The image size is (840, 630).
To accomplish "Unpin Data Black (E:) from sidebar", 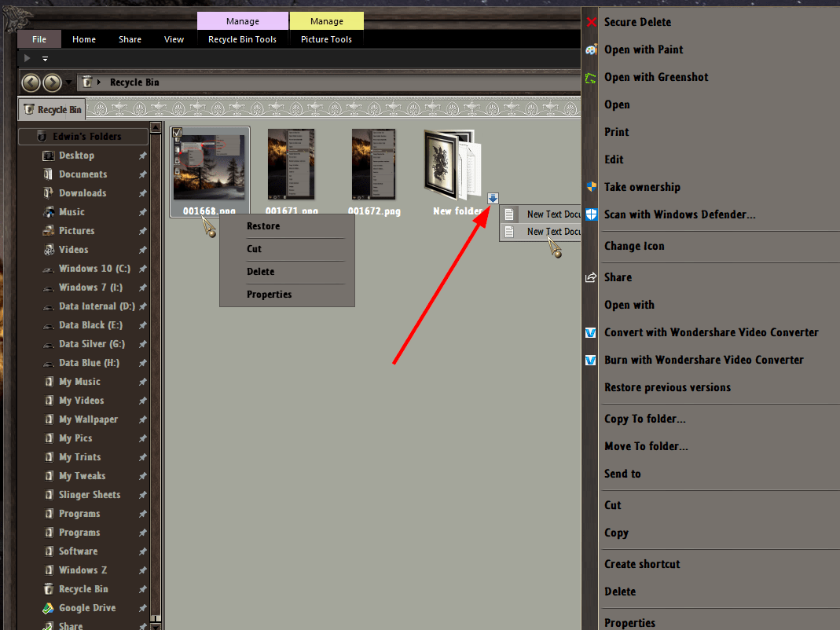I will 142,326.
